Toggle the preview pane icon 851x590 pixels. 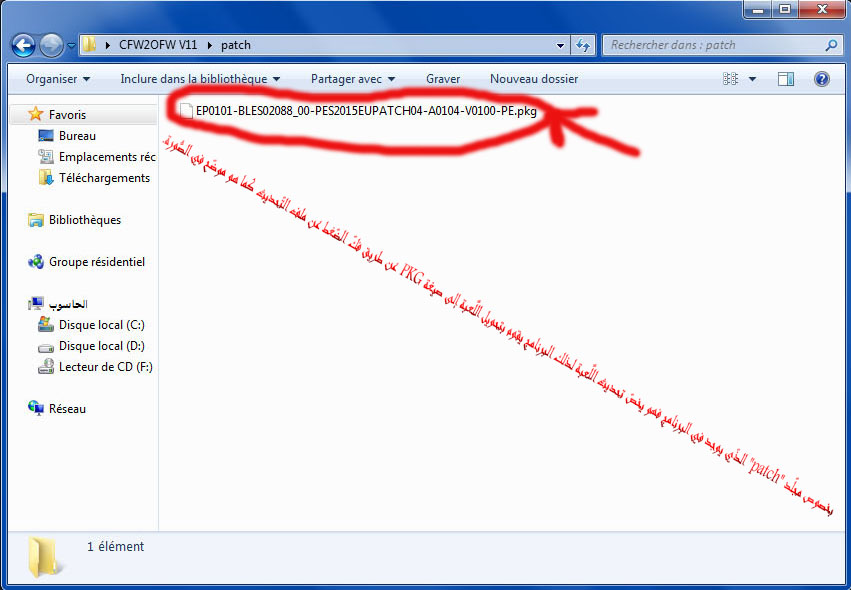coord(786,79)
